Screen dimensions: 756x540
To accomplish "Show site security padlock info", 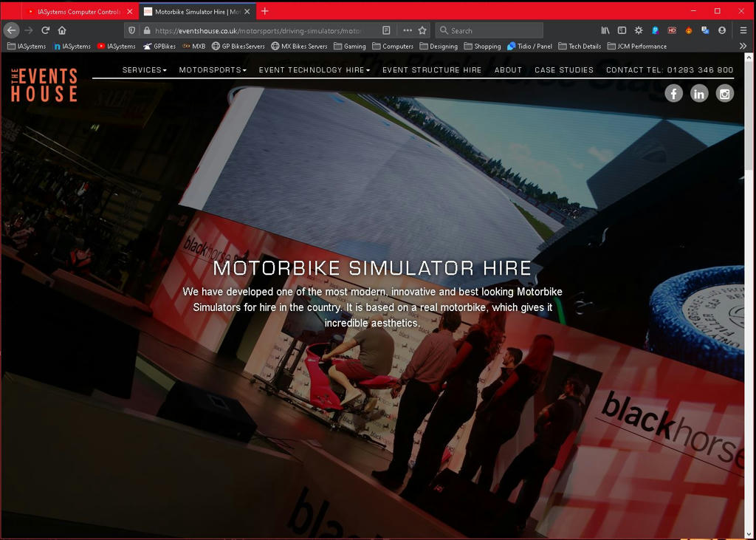I will click(147, 30).
